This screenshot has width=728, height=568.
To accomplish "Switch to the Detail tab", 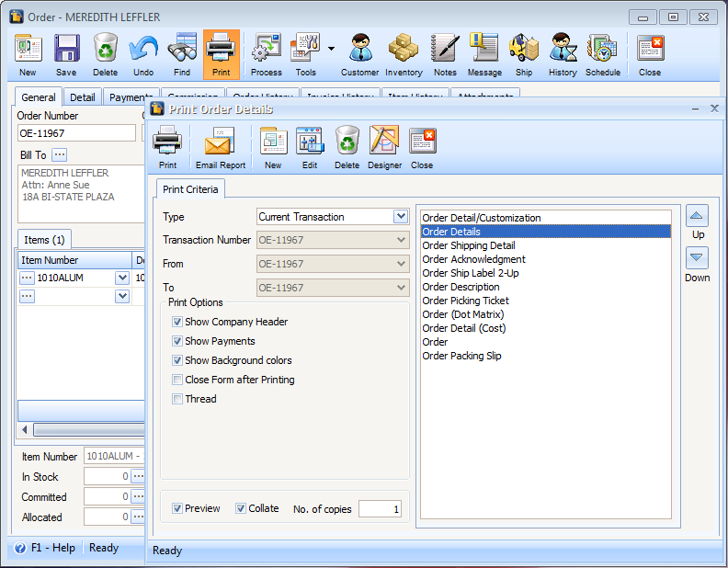I will pos(82,97).
